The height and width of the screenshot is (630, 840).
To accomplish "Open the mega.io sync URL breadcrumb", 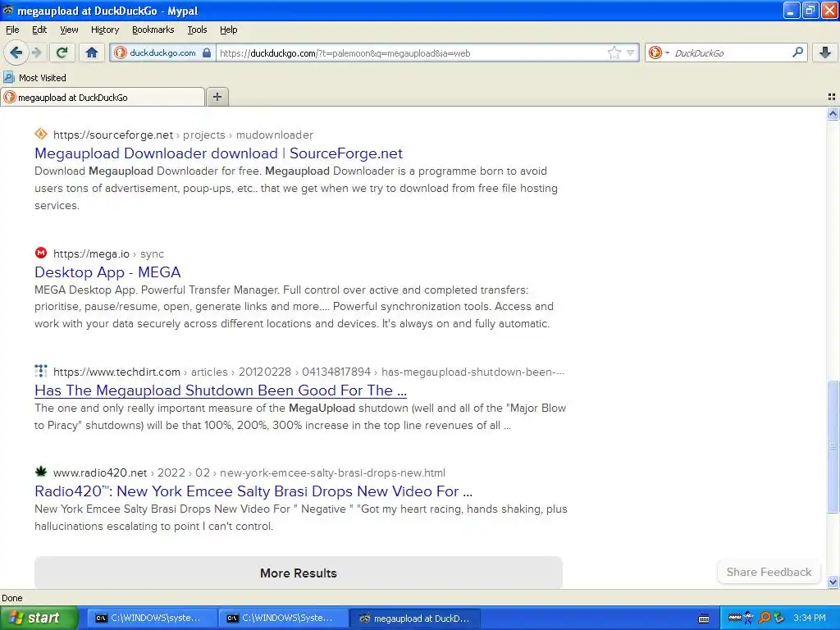I will 109,254.
